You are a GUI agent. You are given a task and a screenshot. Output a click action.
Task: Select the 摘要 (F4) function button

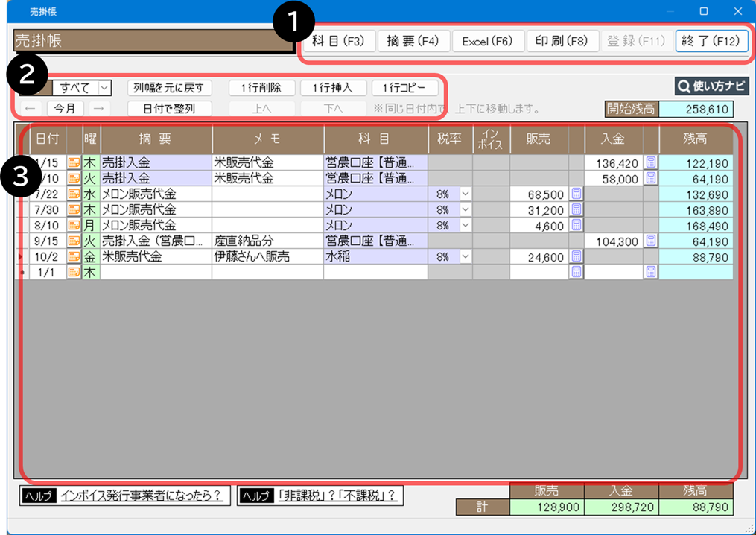click(x=412, y=41)
